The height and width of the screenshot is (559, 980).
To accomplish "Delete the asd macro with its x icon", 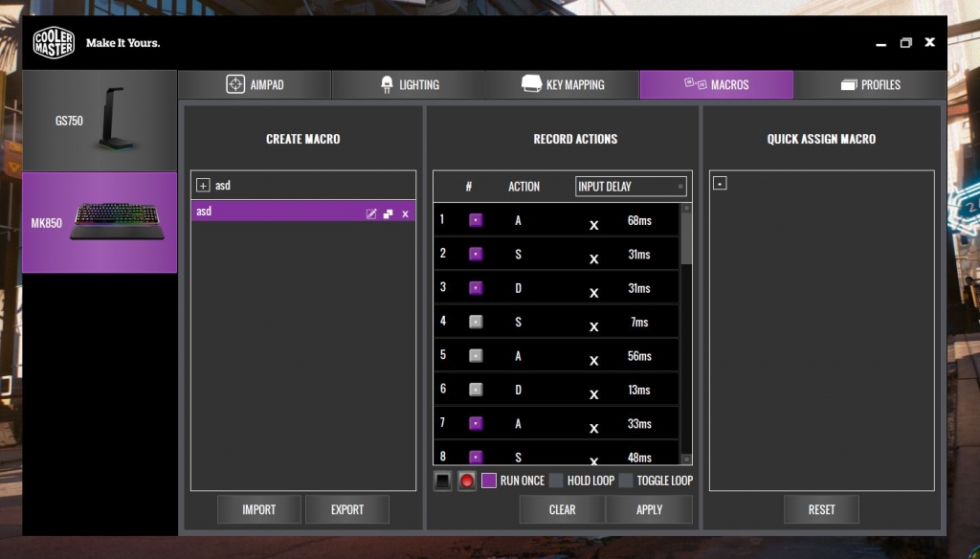I will 405,213.
